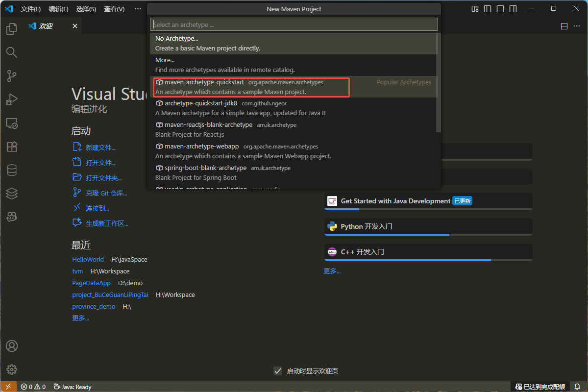Click the Python 开发入门 walkthrough progress item
Screen dimensions: 588x392
pyautogui.click(x=428, y=226)
